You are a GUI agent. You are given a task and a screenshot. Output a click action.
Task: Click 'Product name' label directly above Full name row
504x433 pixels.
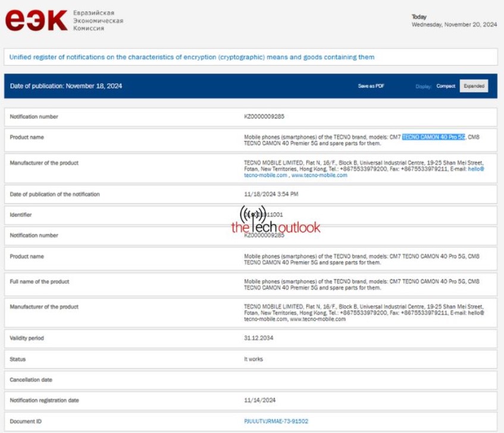click(27, 256)
